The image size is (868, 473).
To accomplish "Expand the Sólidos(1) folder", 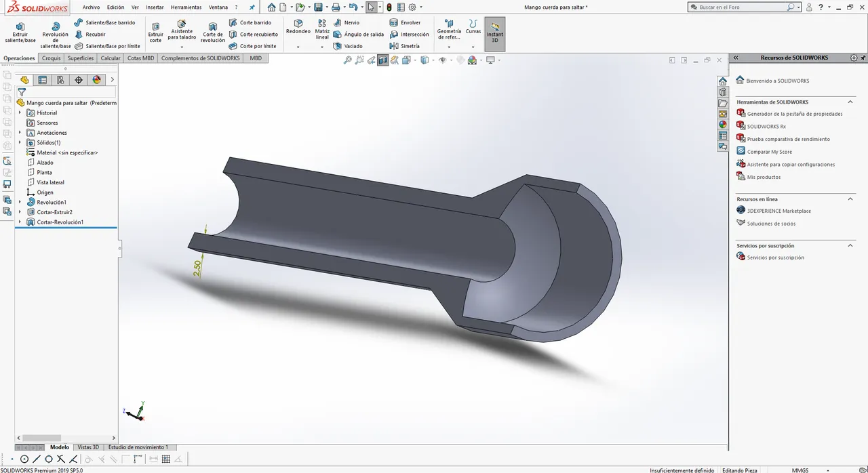I will (20, 143).
